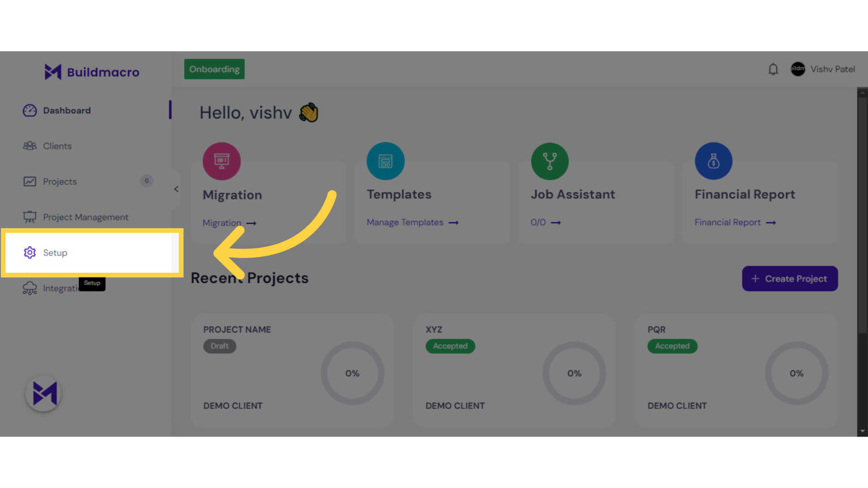Open the Financial Report section

click(735, 222)
